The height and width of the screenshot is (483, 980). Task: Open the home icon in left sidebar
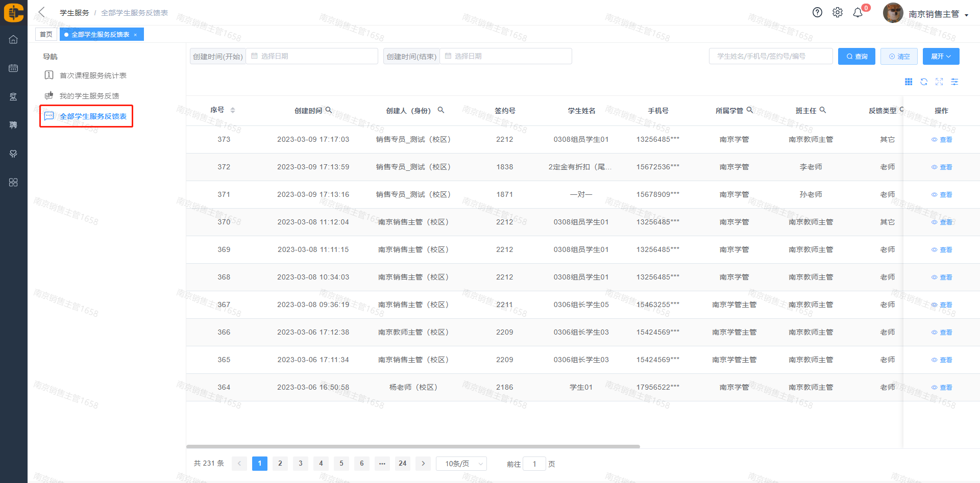tap(13, 40)
